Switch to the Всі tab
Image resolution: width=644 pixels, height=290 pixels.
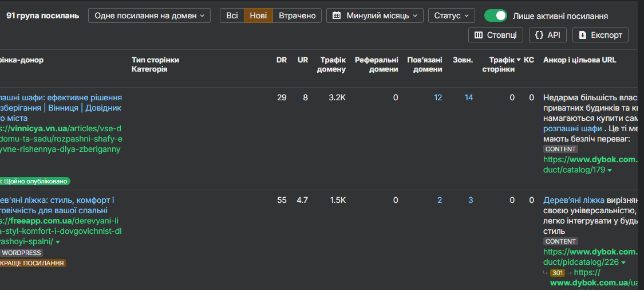coord(232,15)
